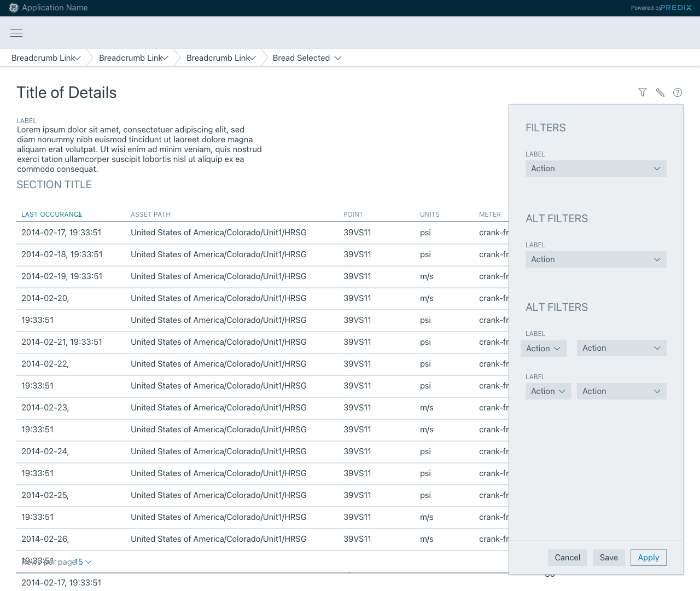Apply the filters with Apply button

tap(648, 558)
